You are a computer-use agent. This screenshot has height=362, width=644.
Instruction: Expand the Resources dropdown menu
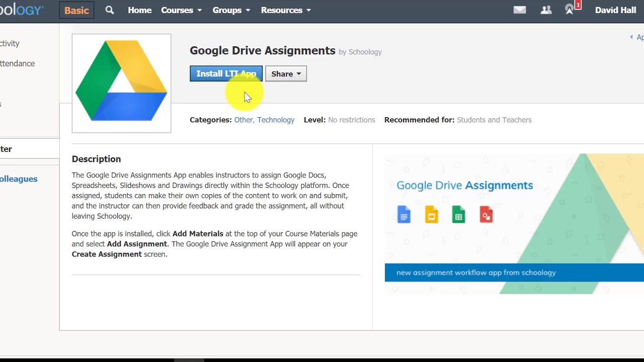[x=286, y=10]
